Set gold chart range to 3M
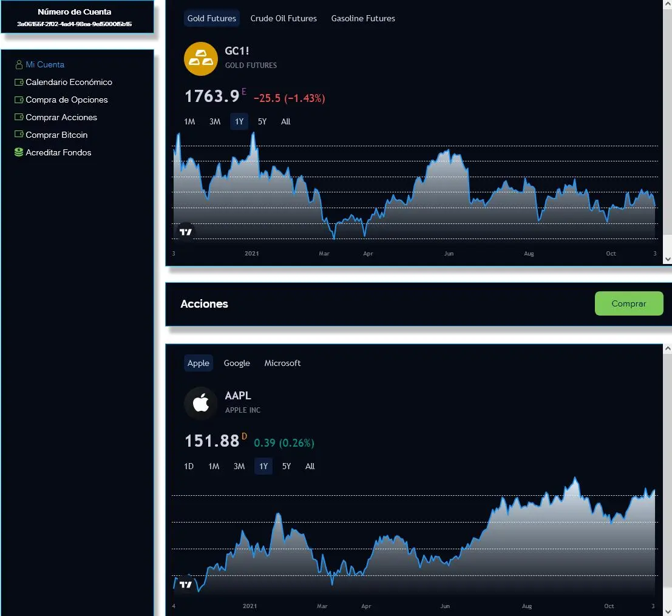Screen dimensions: 672x616 (215, 121)
